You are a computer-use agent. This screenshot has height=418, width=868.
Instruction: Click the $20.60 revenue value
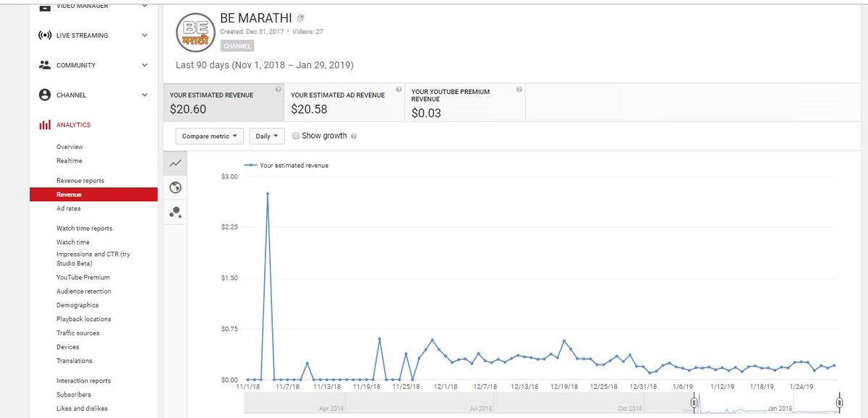[x=187, y=110]
